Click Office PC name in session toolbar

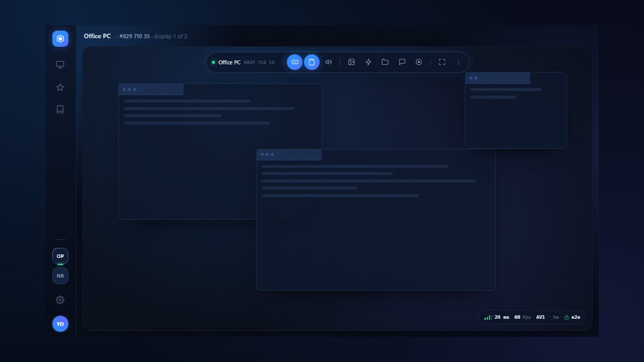coord(229,62)
